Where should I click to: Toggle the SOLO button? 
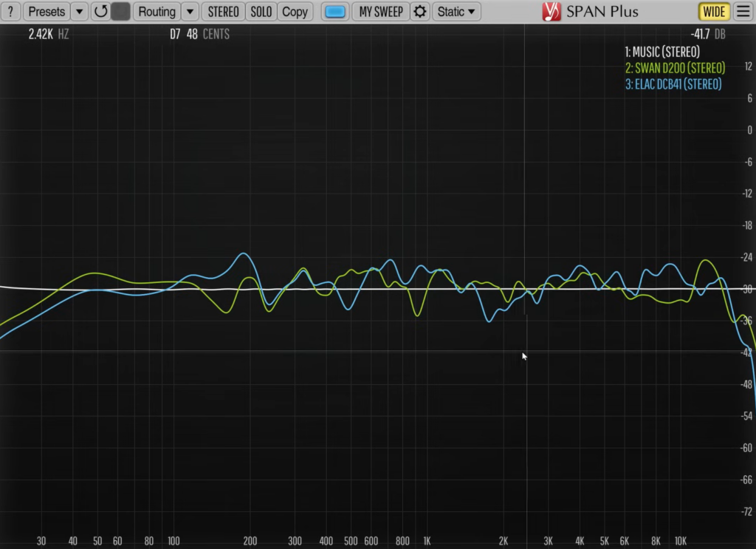pyautogui.click(x=261, y=12)
